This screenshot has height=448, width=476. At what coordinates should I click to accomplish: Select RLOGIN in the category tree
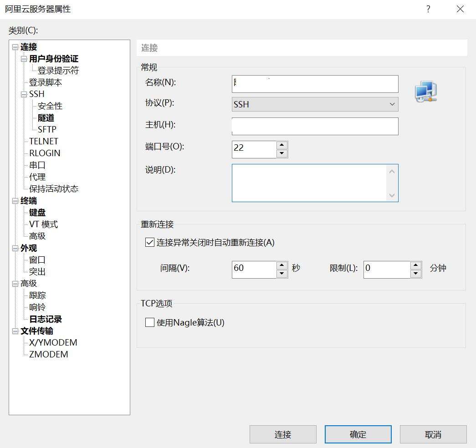tap(45, 153)
